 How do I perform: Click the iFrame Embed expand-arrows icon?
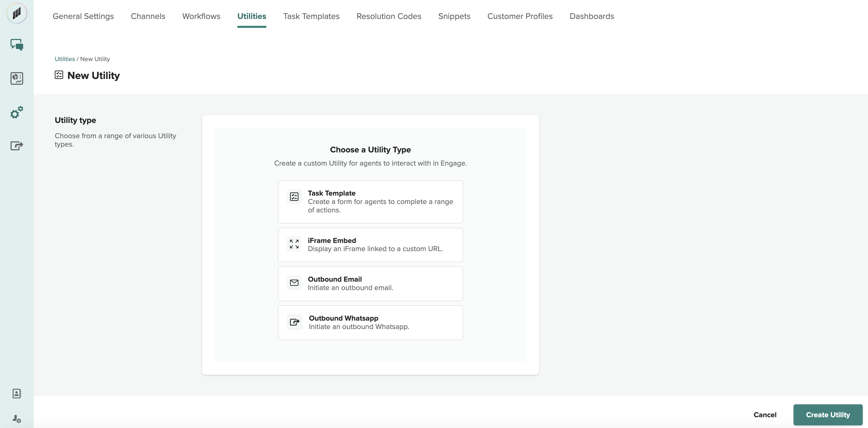(294, 244)
